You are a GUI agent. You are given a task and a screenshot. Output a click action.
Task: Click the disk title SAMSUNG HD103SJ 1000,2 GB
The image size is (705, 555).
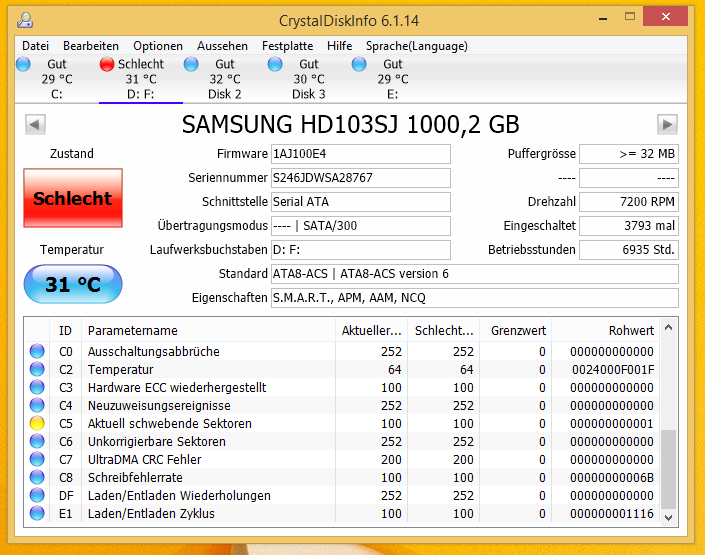(x=350, y=125)
